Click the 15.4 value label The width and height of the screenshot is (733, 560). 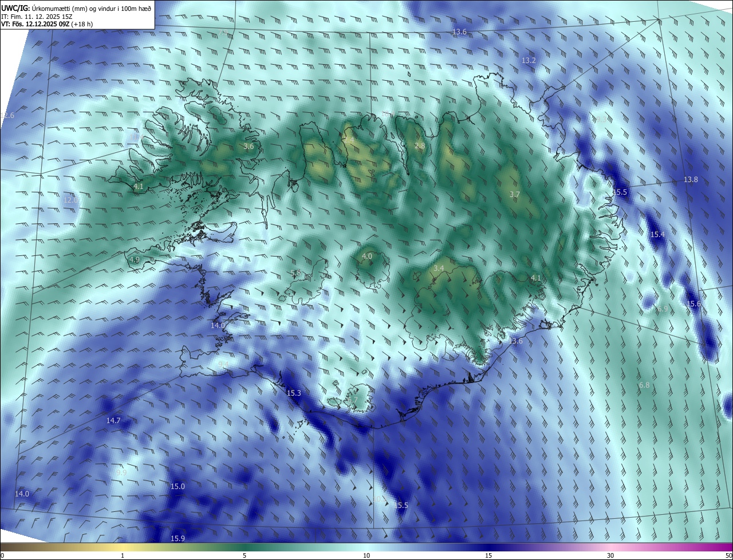(x=657, y=234)
